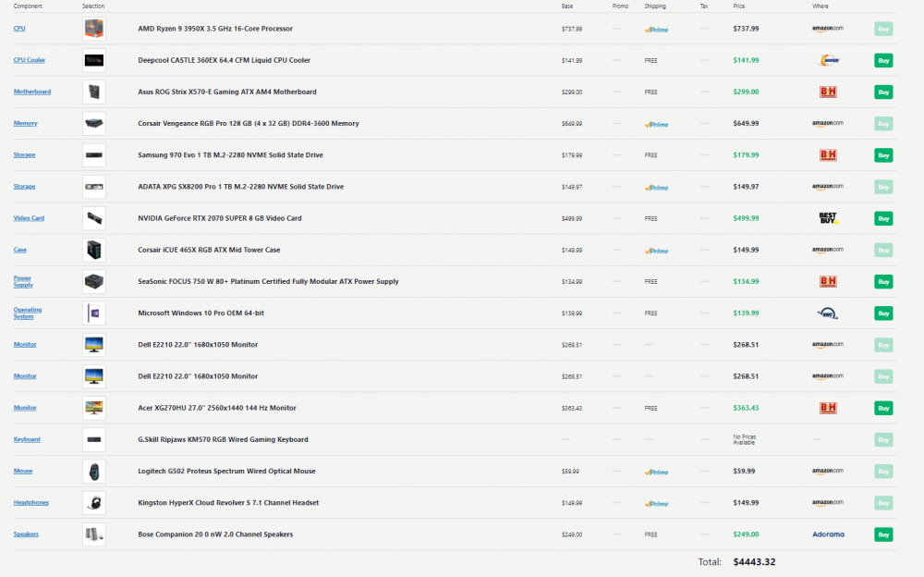
Task: Click the $499.99 price for video card
Action: (x=746, y=218)
